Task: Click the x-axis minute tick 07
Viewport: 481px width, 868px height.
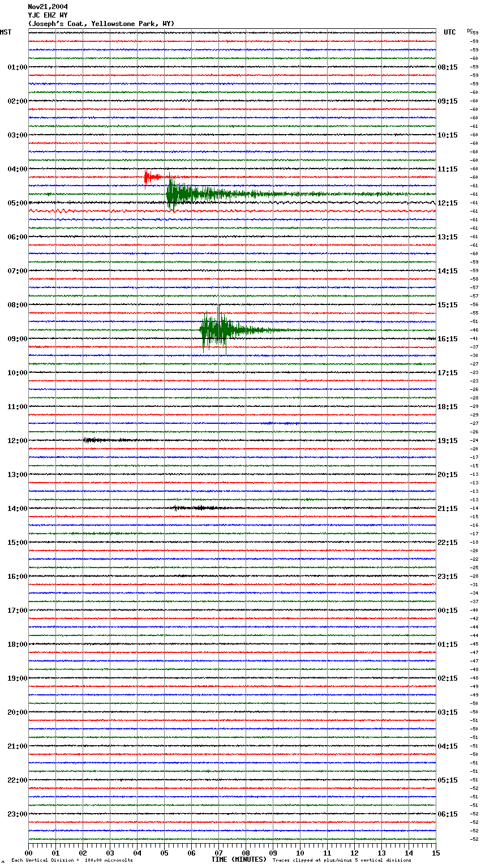Action: [218, 853]
